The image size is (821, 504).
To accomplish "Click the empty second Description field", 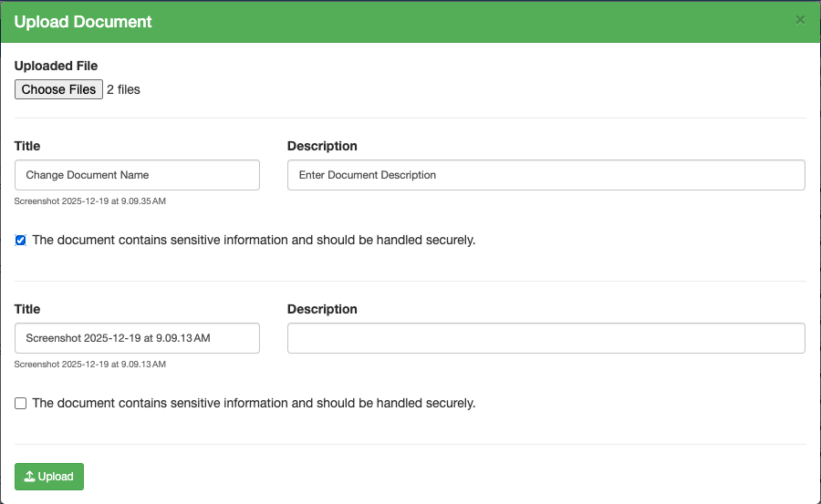I will pos(546,338).
